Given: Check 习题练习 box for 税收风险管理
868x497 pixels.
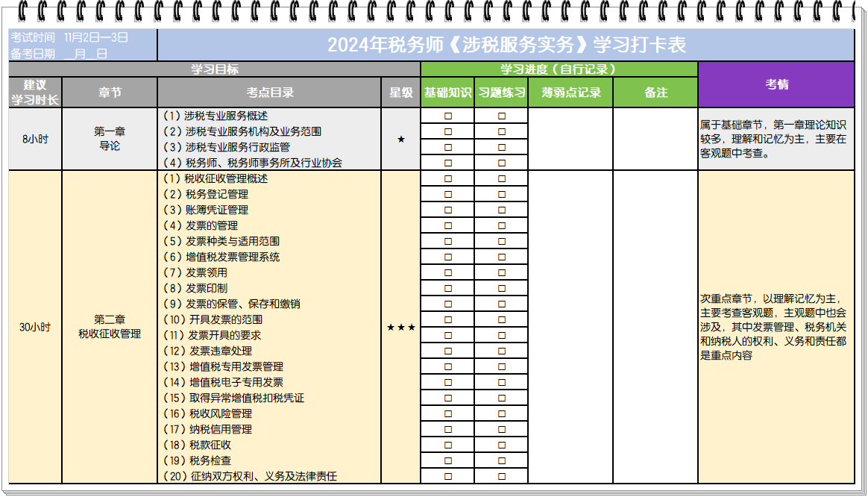Looking at the screenshot, I should point(502,413).
